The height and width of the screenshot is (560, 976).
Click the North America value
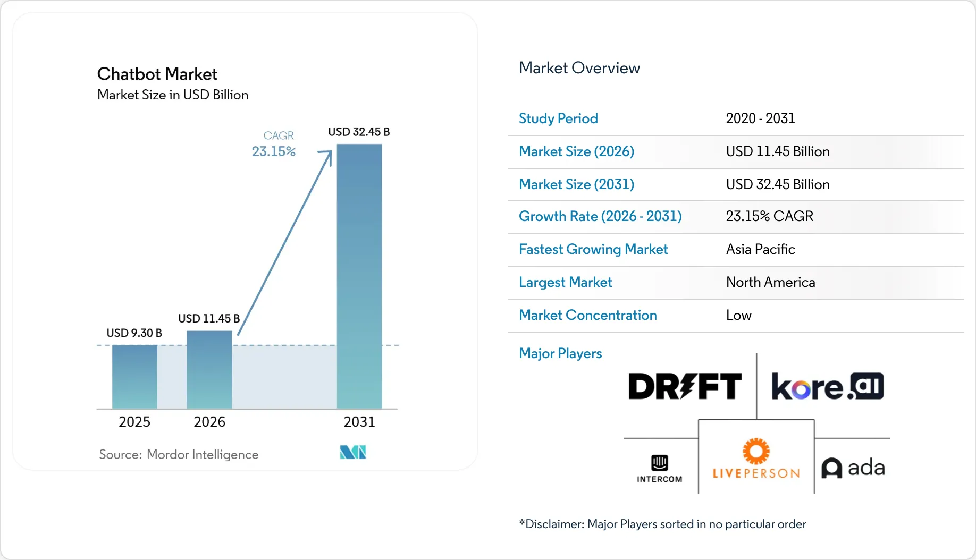click(x=770, y=282)
